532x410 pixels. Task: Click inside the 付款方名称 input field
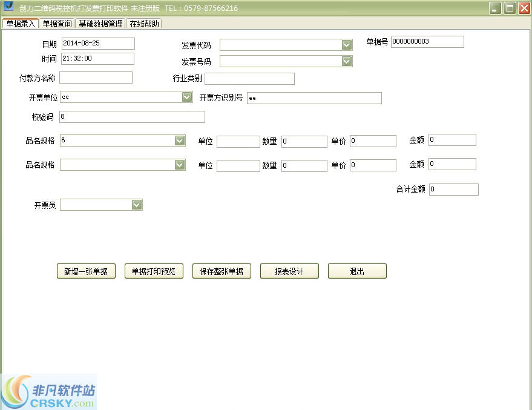95,77
